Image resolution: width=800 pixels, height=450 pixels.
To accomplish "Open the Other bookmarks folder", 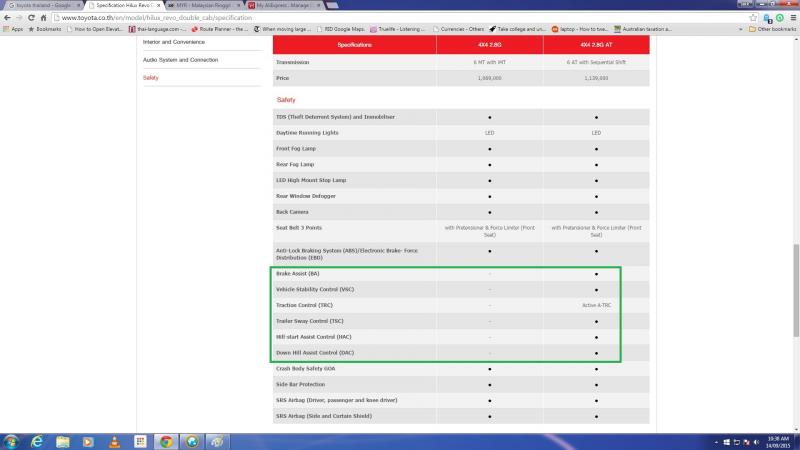I will pos(772,30).
